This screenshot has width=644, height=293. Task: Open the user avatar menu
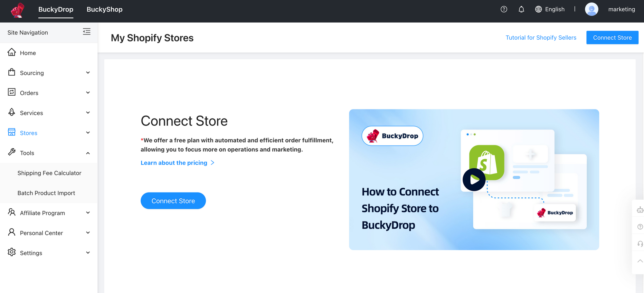592,9
